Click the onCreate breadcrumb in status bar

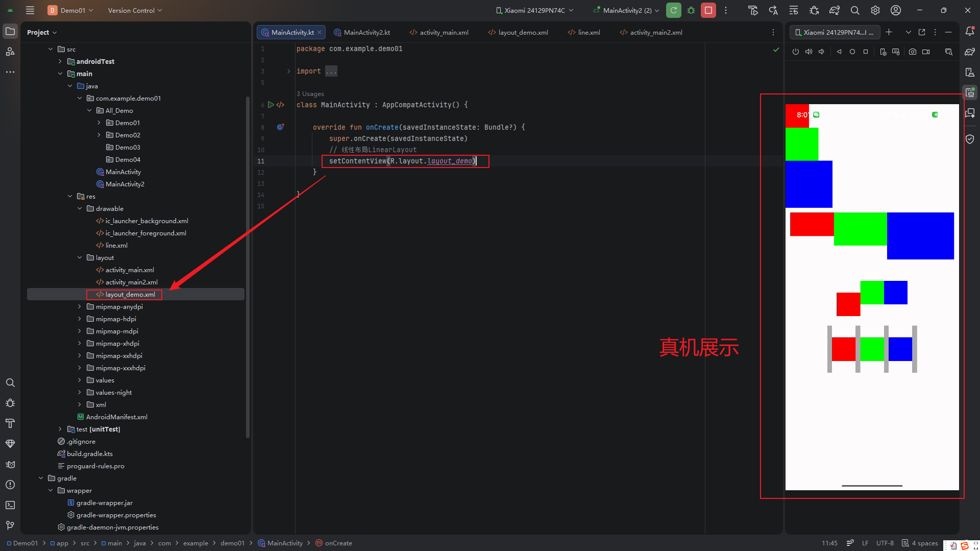(334, 543)
